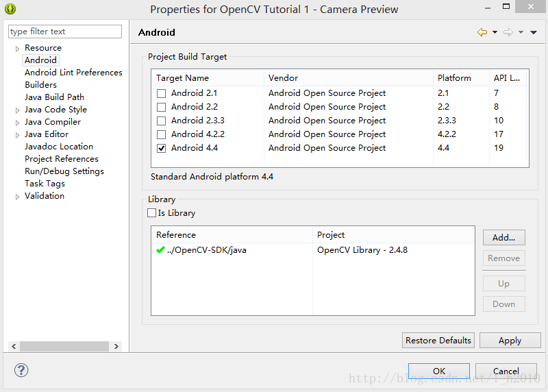Confirm with the OK button

pos(439,371)
